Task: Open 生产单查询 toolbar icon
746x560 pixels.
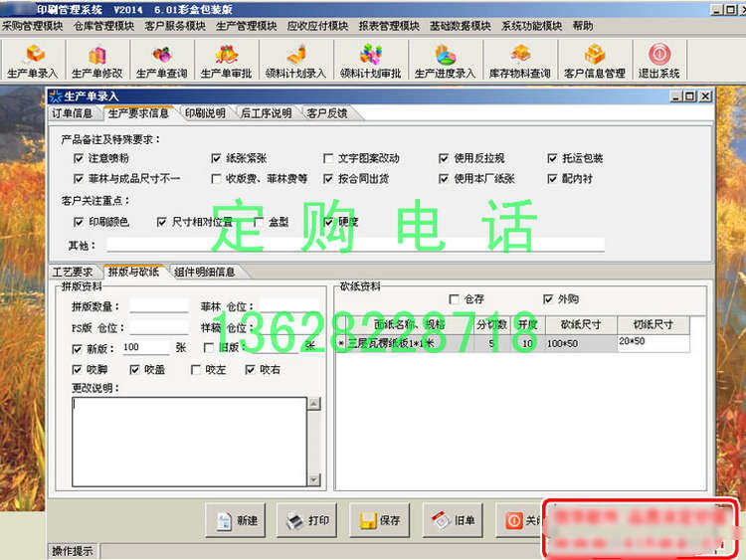Action: tap(162, 60)
